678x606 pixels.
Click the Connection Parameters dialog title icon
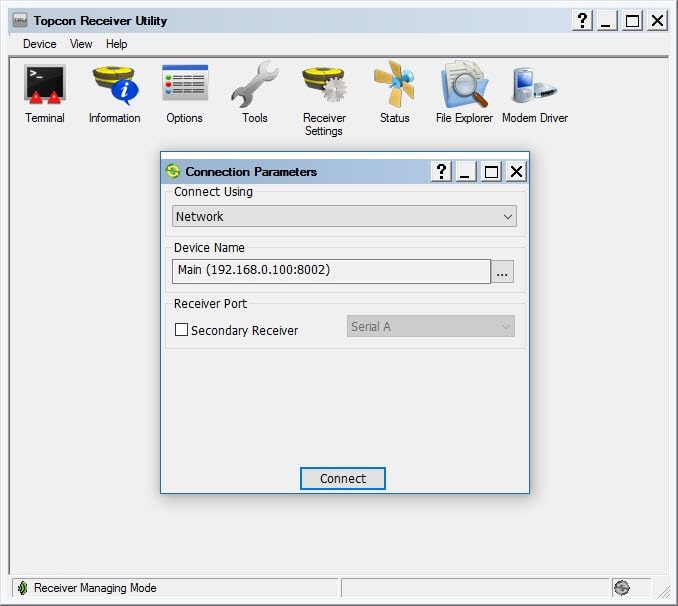click(x=173, y=171)
